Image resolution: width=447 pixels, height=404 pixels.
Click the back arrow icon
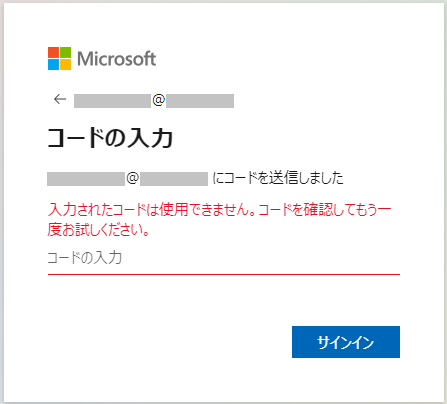coord(60,99)
